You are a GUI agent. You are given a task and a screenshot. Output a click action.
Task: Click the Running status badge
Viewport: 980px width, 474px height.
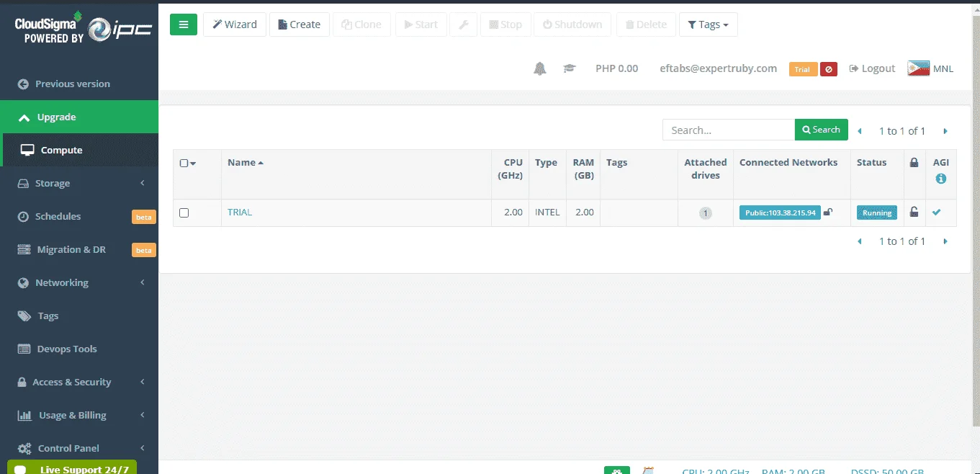coord(877,213)
